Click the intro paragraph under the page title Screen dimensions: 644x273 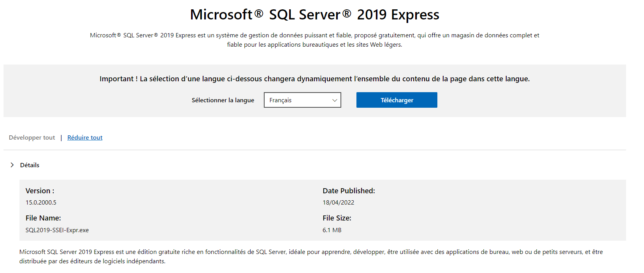click(x=314, y=40)
